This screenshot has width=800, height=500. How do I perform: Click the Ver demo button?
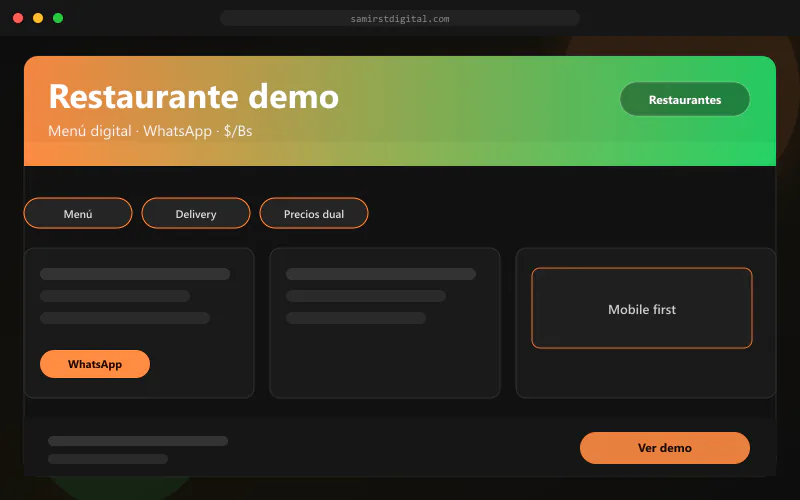[x=665, y=448]
